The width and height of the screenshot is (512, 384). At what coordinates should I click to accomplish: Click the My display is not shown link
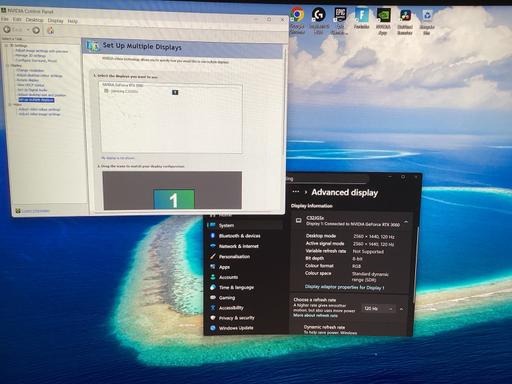118,158
